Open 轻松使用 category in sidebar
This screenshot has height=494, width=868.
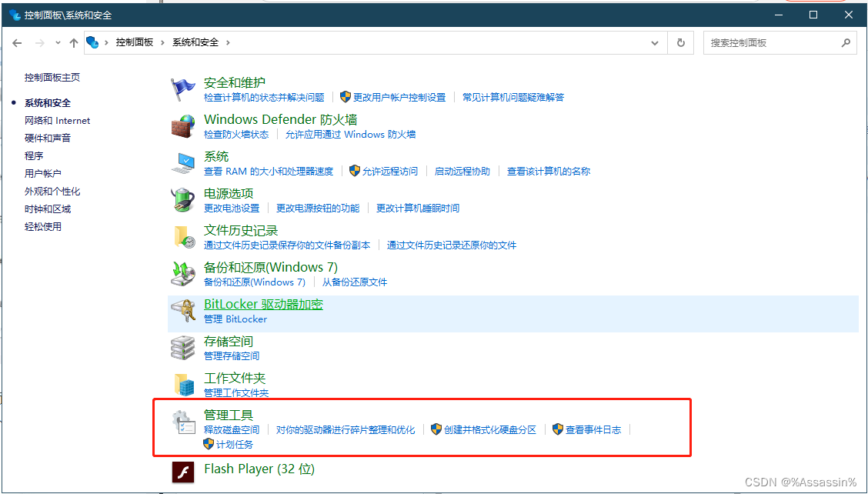[x=42, y=227]
